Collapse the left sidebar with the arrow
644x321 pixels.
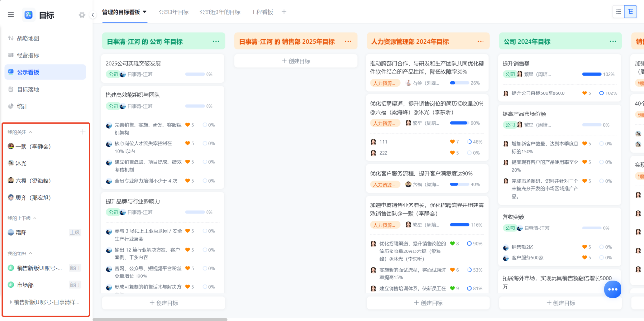click(93, 15)
